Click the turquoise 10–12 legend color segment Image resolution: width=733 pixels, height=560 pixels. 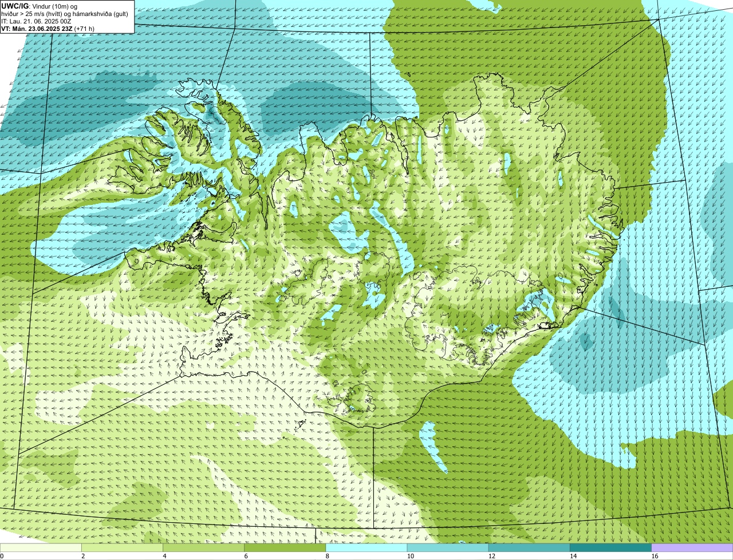[x=448, y=548]
